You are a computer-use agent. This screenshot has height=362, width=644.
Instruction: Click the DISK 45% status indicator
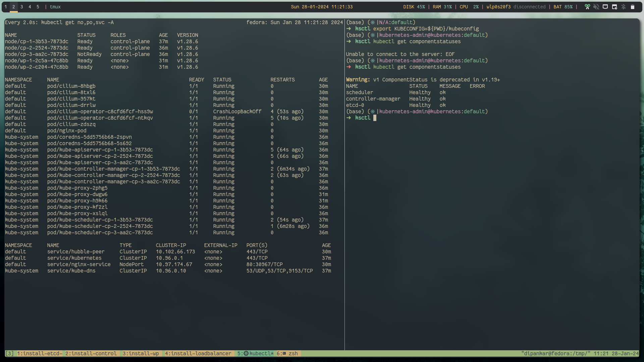pyautogui.click(x=414, y=7)
